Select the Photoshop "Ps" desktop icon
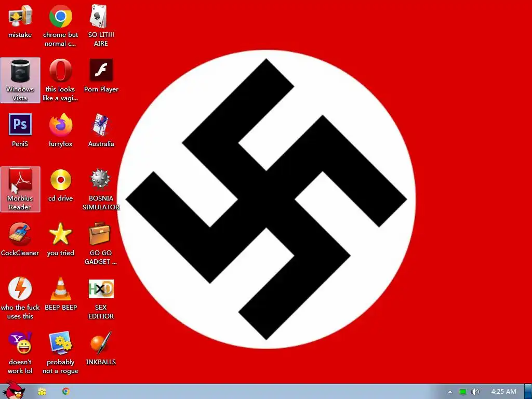Image resolution: width=532 pixels, height=399 pixels. (x=20, y=125)
